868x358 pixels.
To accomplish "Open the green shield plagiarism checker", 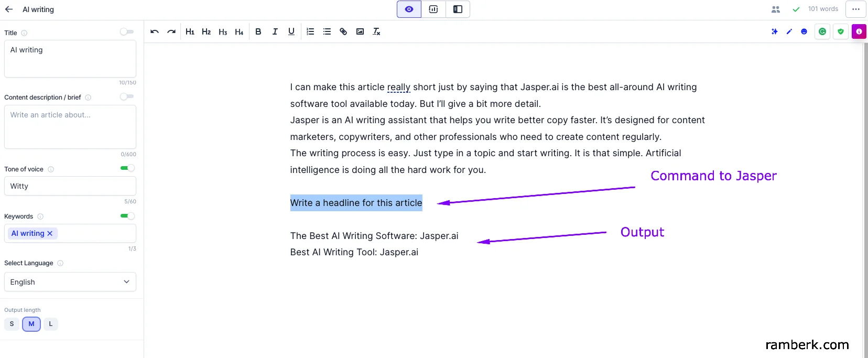I will [x=841, y=32].
